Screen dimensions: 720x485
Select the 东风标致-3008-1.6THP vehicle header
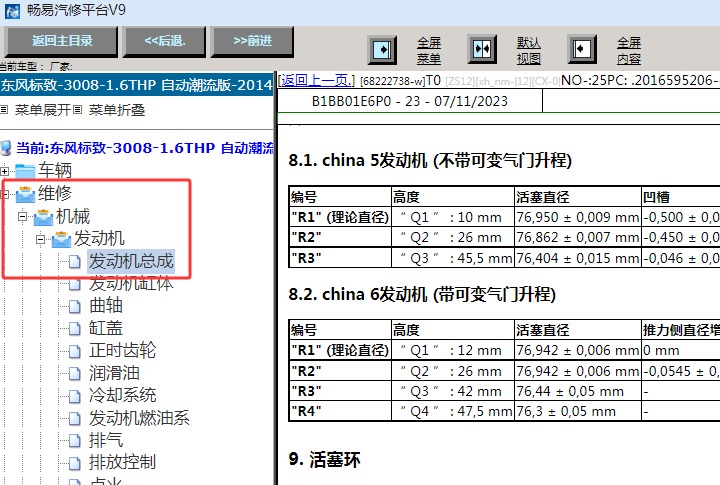(x=137, y=85)
